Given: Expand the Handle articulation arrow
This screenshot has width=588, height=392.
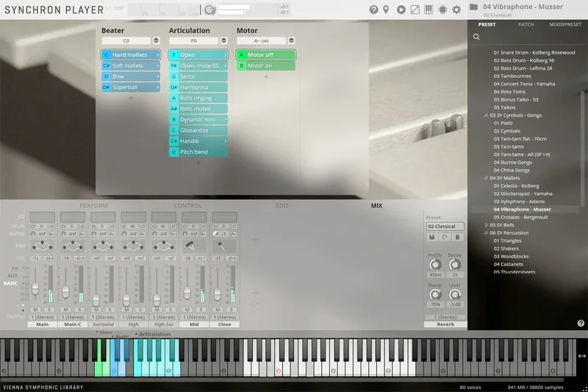Looking at the screenshot, I should coord(226,141).
